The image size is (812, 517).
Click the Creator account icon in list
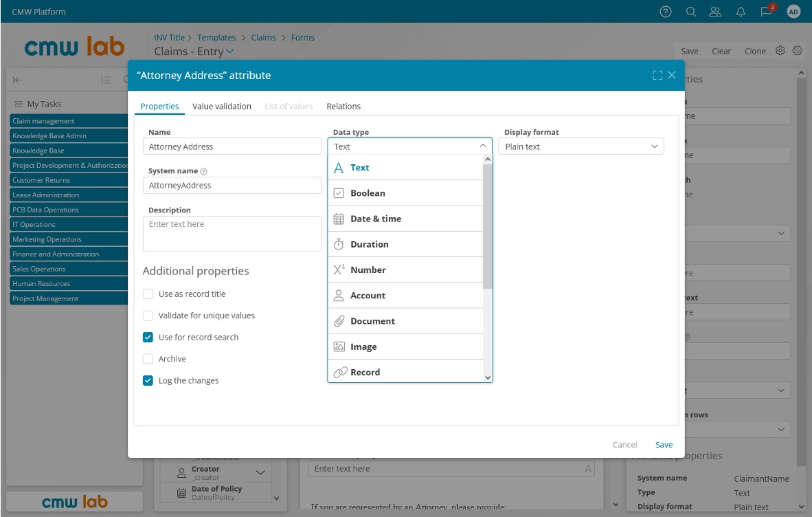coord(181,473)
